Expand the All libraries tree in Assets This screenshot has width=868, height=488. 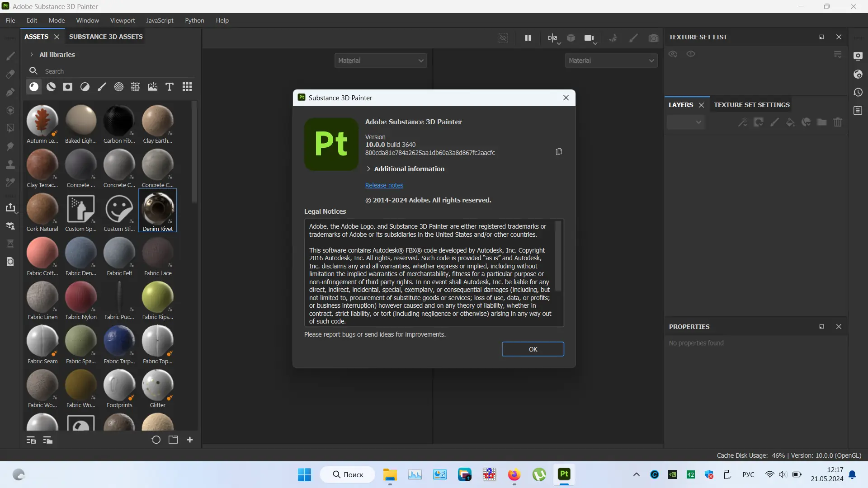tap(31, 54)
